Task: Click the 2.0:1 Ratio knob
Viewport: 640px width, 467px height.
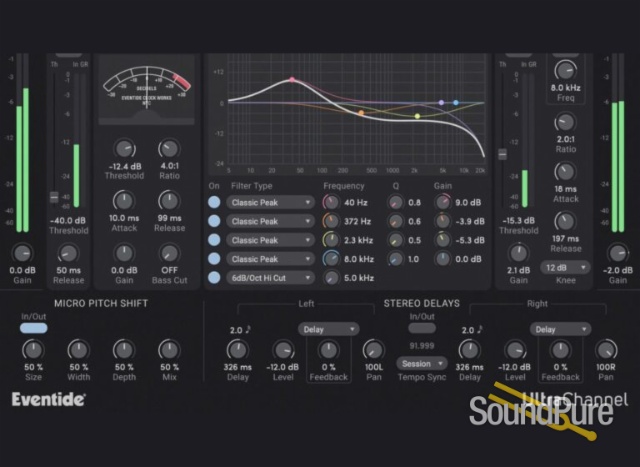Action: click(x=565, y=122)
